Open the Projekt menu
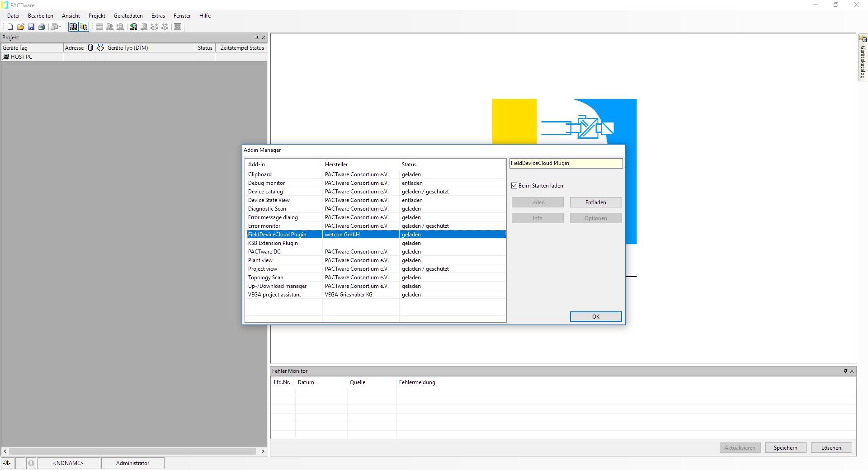The height and width of the screenshot is (470, 868). click(x=97, y=16)
